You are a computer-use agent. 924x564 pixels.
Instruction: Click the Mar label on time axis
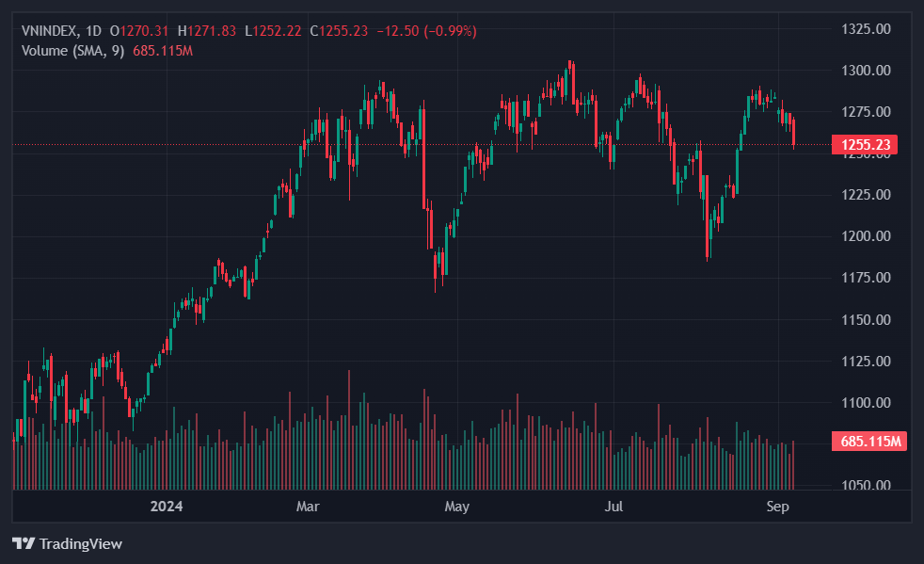point(308,507)
